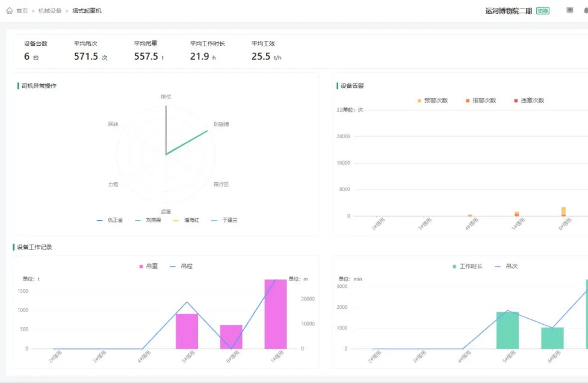The height and width of the screenshot is (383, 588).
Task: Open the monitor screen icon in header
Action: pyautogui.click(x=569, y=10)
